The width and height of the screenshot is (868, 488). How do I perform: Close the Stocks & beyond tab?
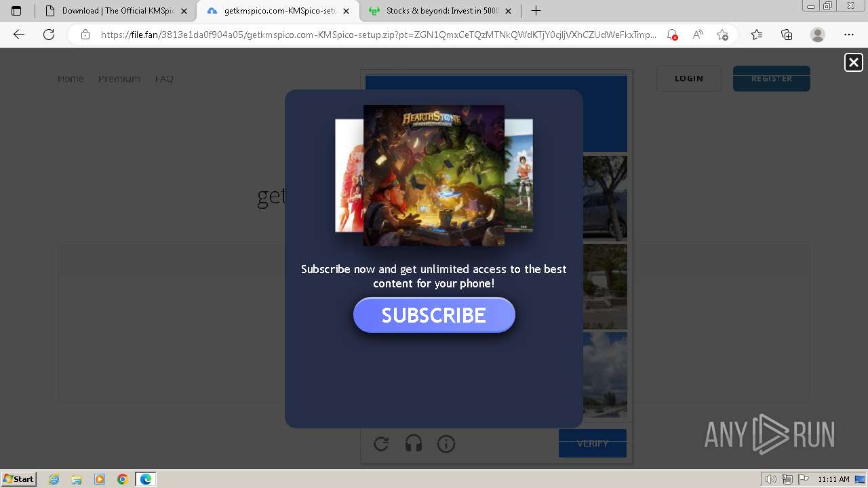click(508, 11)
